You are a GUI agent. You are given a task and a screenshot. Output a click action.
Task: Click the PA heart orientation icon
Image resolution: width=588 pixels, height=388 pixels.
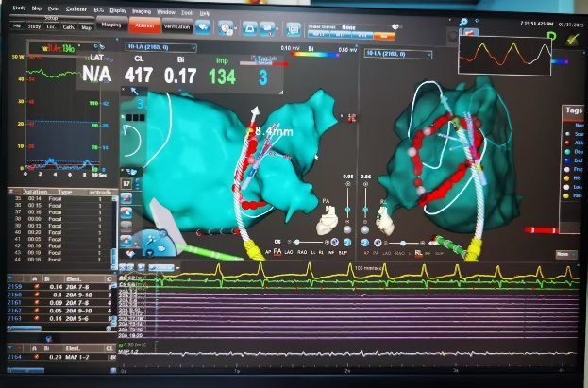(328, 221)
